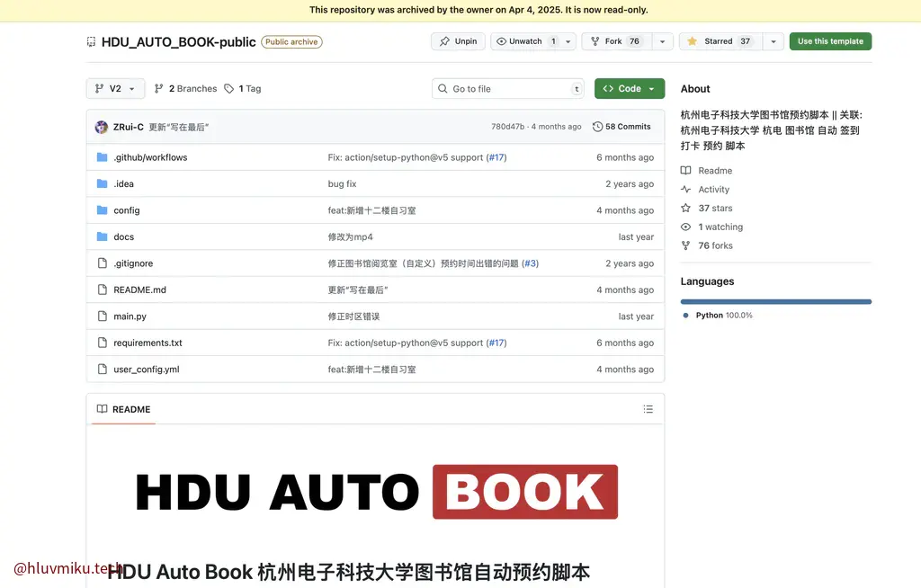The image size is (921, 588).
Task: Click the clock history icon beside 58 Commits
Action: (x=597, y=126)
